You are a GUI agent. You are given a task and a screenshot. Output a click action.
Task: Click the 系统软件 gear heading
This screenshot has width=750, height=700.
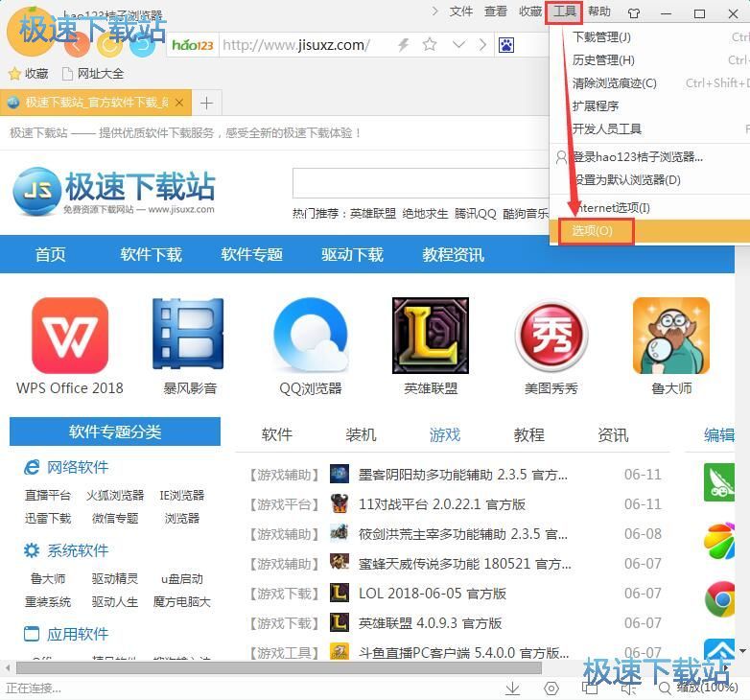[66, 550]
